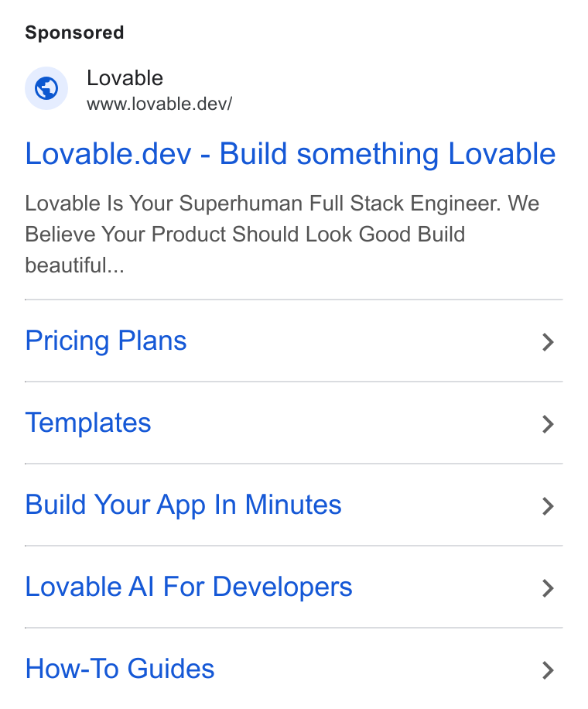Go to the How-To Guides link
Screen dimensions: 588x709
pos(120,669)
